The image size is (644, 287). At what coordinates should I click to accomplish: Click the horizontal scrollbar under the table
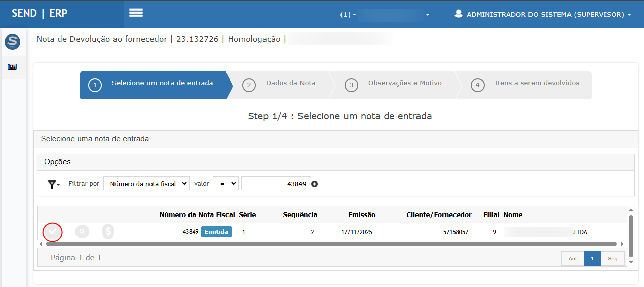(329, 244)
